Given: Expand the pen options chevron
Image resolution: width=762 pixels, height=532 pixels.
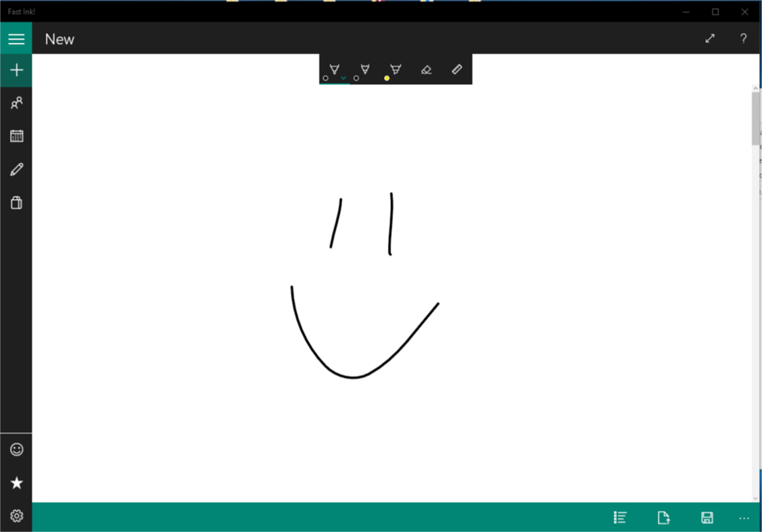Looking at the screenshot, I should point(343,78).
